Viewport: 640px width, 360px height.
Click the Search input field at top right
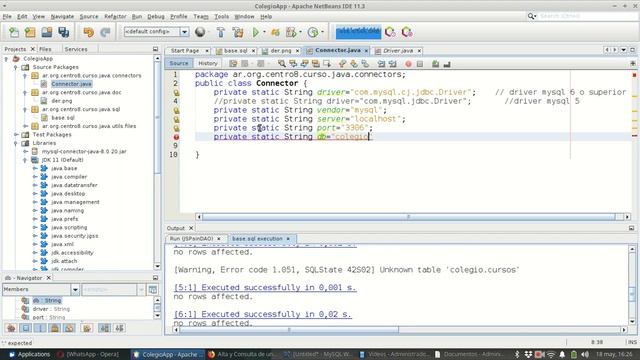588,16
